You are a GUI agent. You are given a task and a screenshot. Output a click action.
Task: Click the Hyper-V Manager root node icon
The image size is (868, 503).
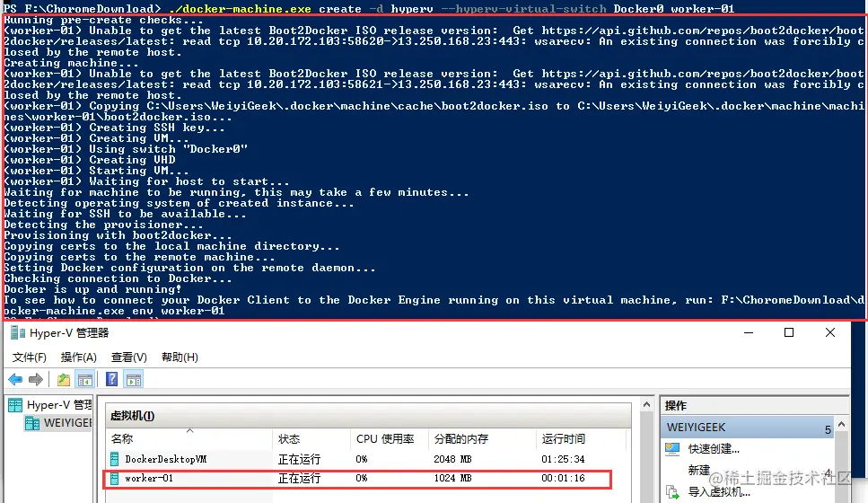coord(15,405)
